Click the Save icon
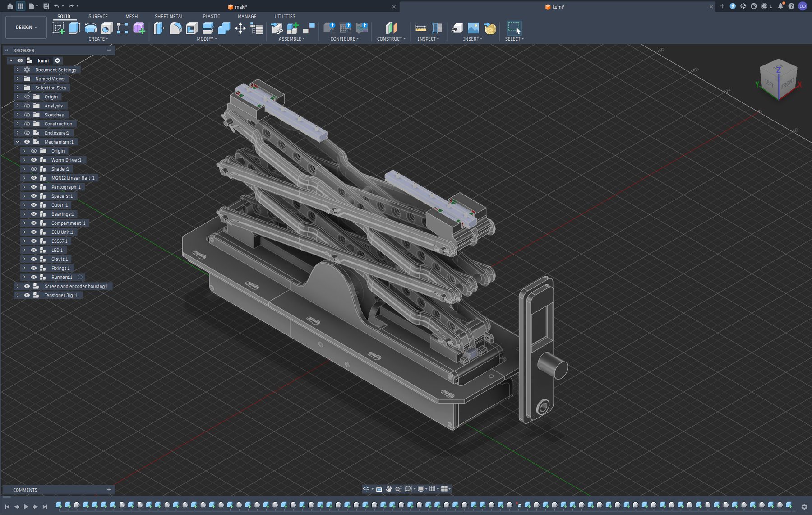 [x=46, y=6]
